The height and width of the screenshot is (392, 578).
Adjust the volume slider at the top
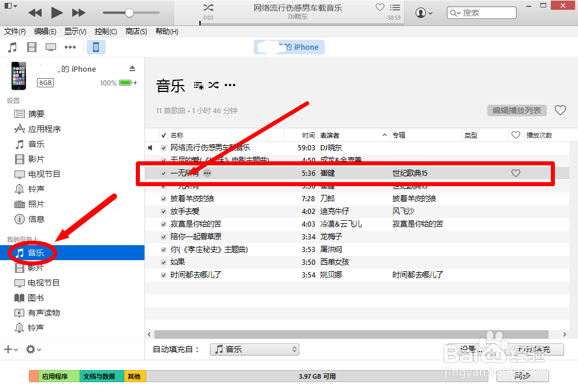[x=129, y=12]
